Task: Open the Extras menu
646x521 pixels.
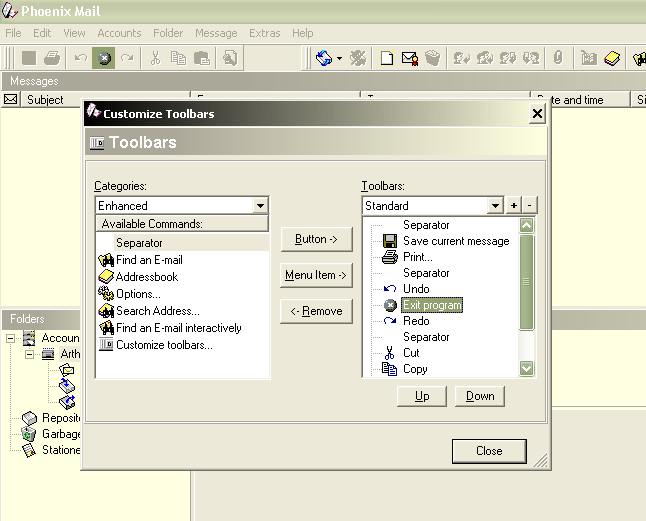Action: [x=264, y=33]
